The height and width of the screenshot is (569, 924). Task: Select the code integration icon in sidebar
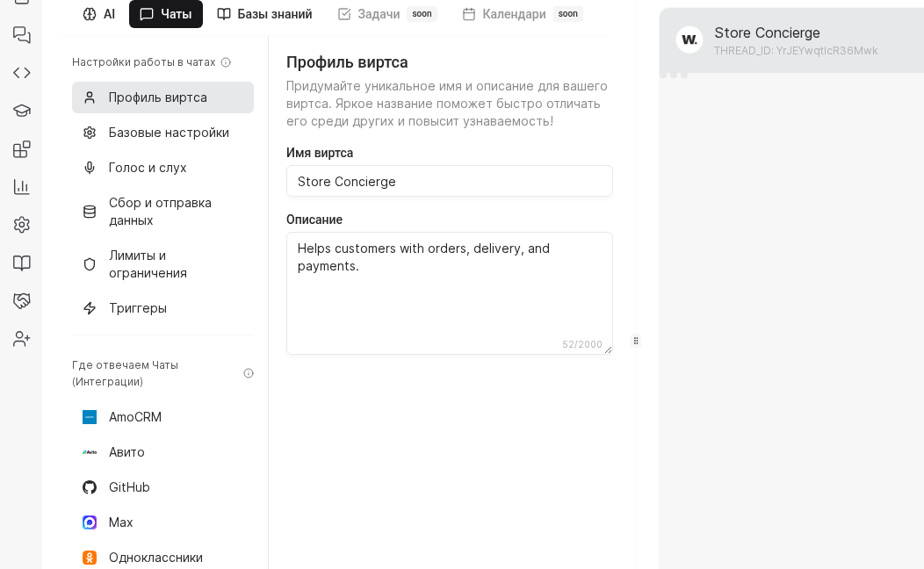(21, 72)
